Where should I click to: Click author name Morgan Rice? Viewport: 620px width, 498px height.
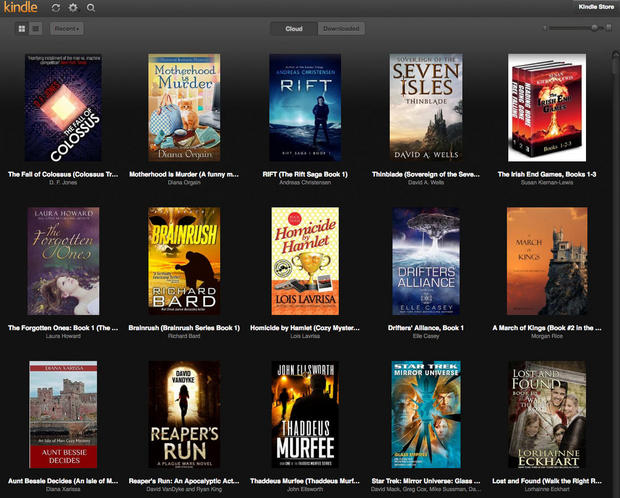pyautogui.click(x=547, y=336)
